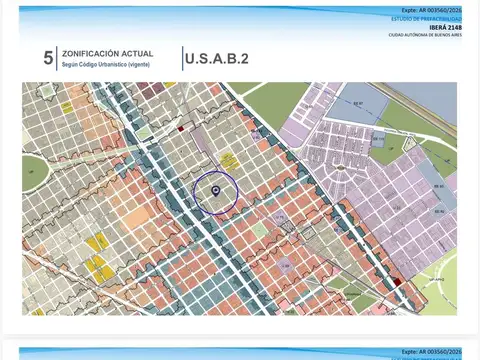Click the section number '5'
Screen dimensions: 480x360
pos(48,58)
